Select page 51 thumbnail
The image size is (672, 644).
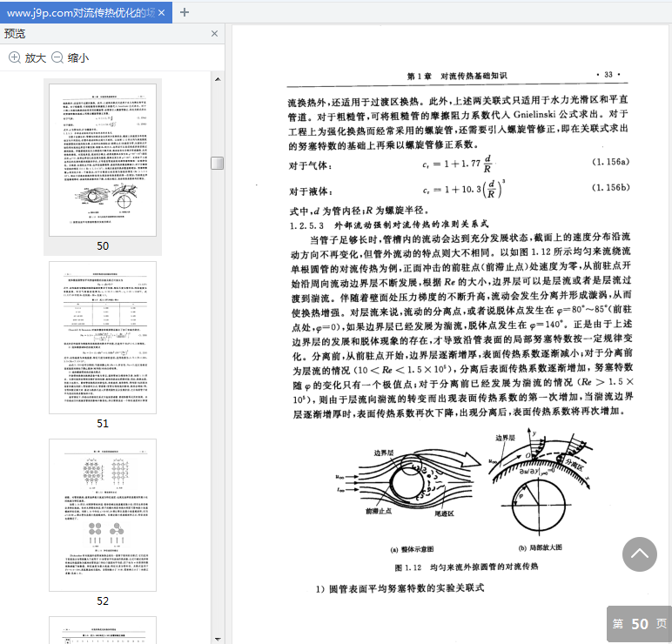[103, 338]
